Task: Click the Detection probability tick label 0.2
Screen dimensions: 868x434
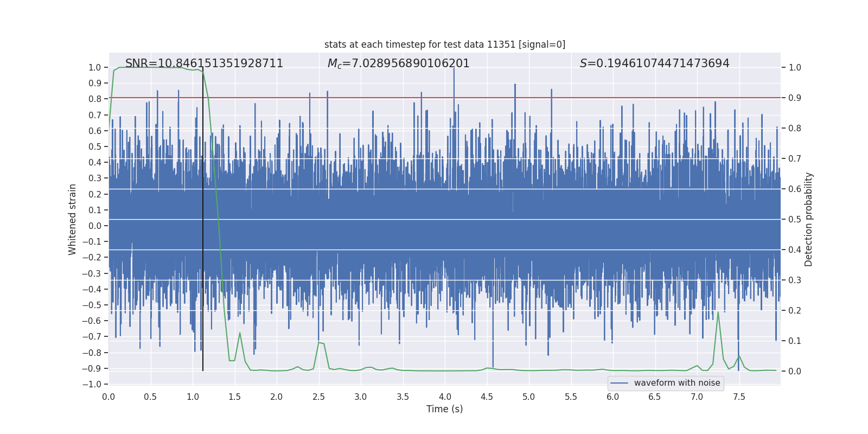Action: click(795, 310)
